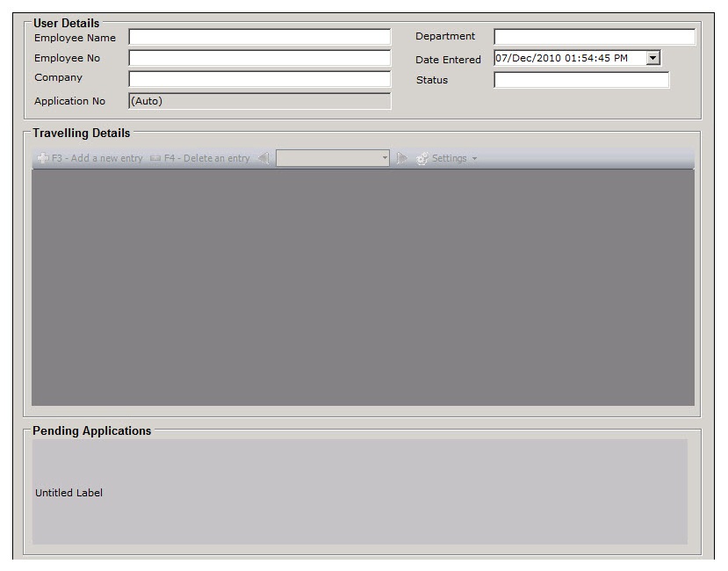
Task: Click the 'User Details' group heading
Action: point(67,23)
